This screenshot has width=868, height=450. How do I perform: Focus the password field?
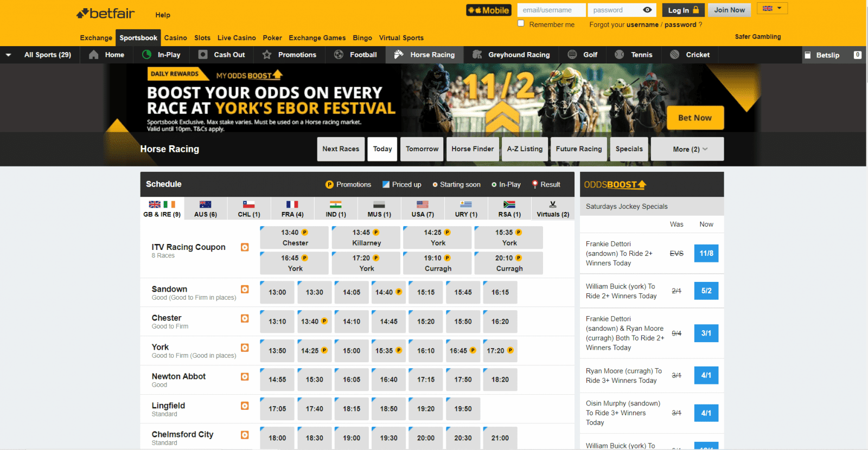point(616,10)
